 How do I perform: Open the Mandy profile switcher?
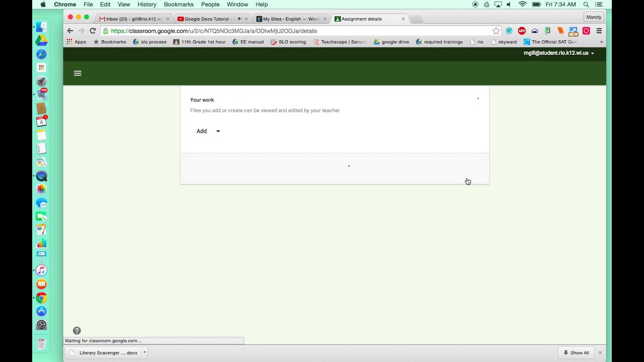pyautogui.click(x=594, y=17)
